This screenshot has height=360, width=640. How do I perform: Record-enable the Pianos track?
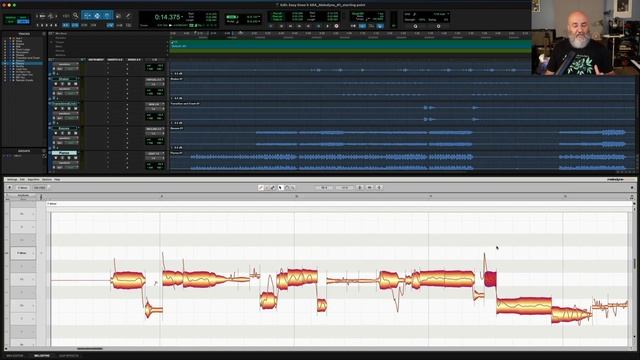click(x=56, y=158)
